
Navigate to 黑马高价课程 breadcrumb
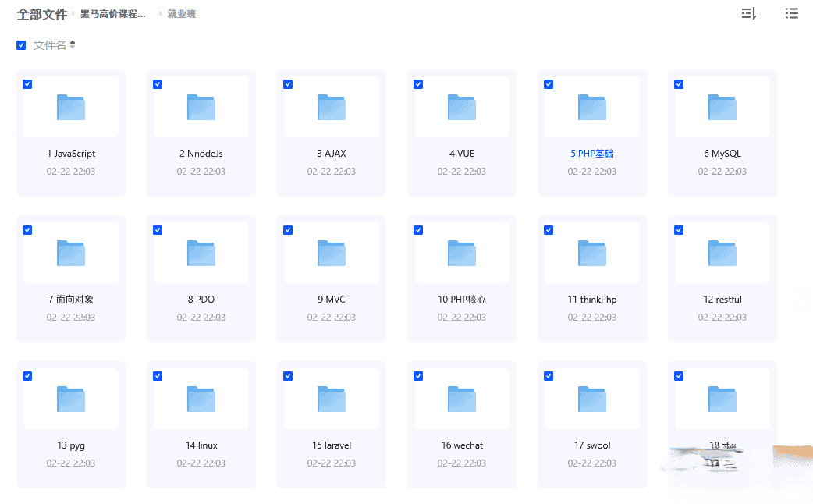pyautogui.click(x=113, y=14)
